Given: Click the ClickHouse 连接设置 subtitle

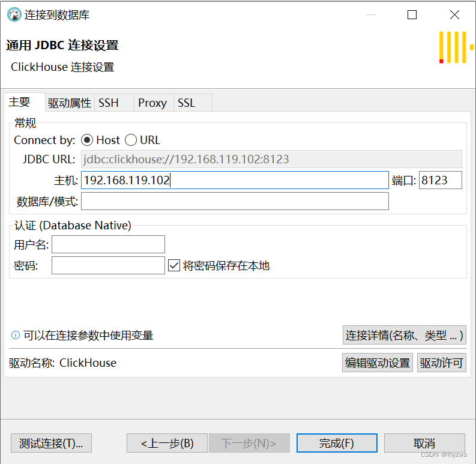Looking at the screenshot, I should tap(62, 67).
